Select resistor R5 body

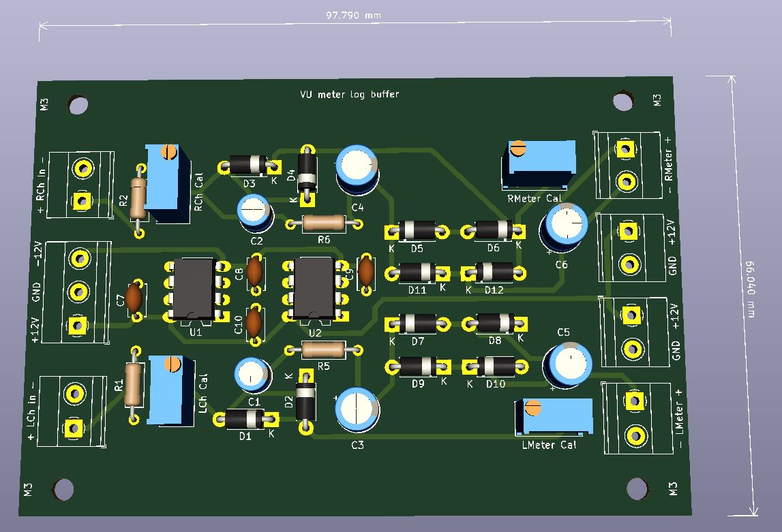pyautogui.click(x=323, y=349)
